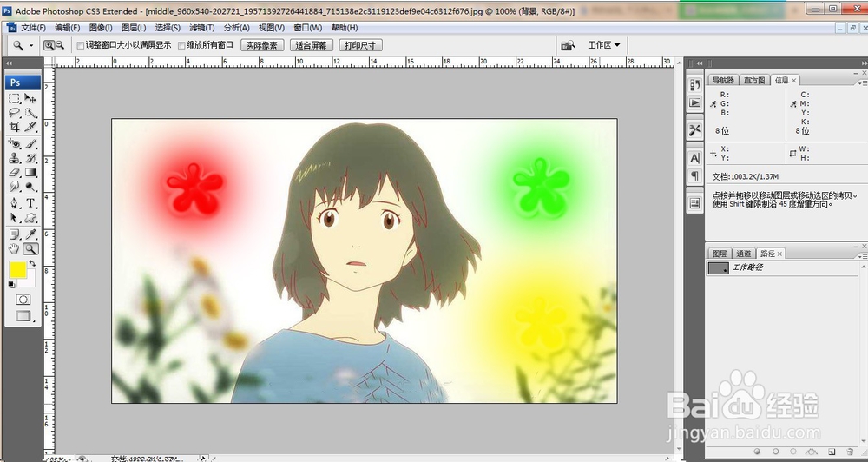This screenshot has width=868, height=462.
Task: Switch to the Channels tab
Action: [x=744, y=254]
